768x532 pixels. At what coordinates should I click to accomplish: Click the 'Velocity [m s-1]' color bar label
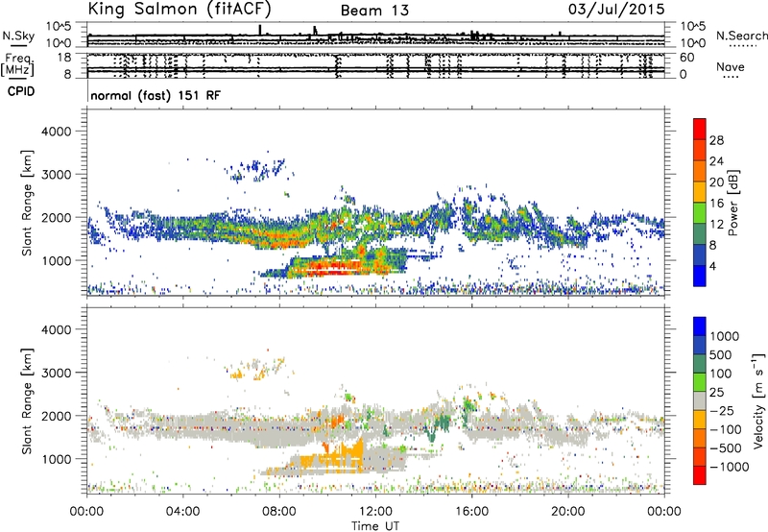coord(758,400)
